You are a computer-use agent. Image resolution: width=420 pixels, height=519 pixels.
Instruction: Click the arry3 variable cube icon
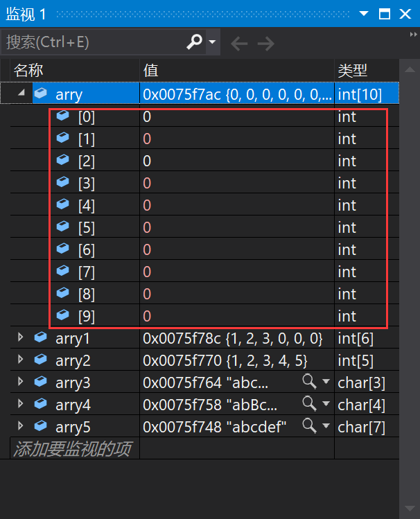[41, 382]
